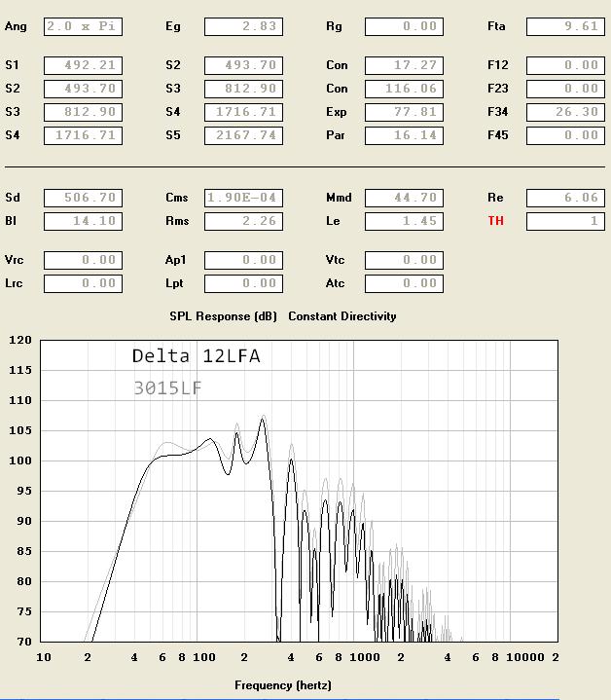This screenshot has height=700, width=611.
Task: Select the Exp length field 77.81
Action: [404, 112]
